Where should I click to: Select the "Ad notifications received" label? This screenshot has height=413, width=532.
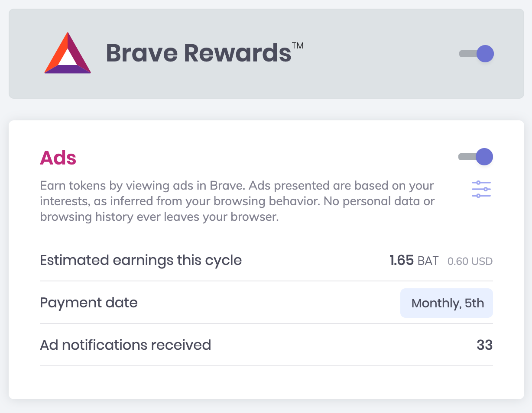(x=125, y=345)
